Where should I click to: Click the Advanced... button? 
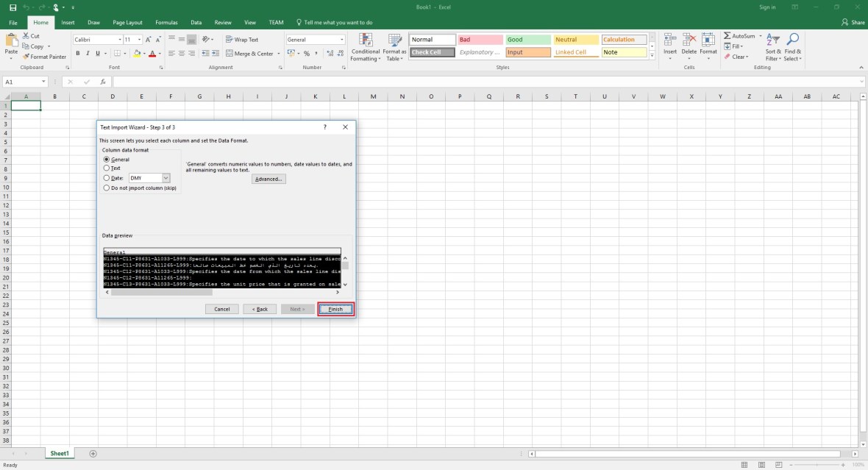(x=268, y=179)
